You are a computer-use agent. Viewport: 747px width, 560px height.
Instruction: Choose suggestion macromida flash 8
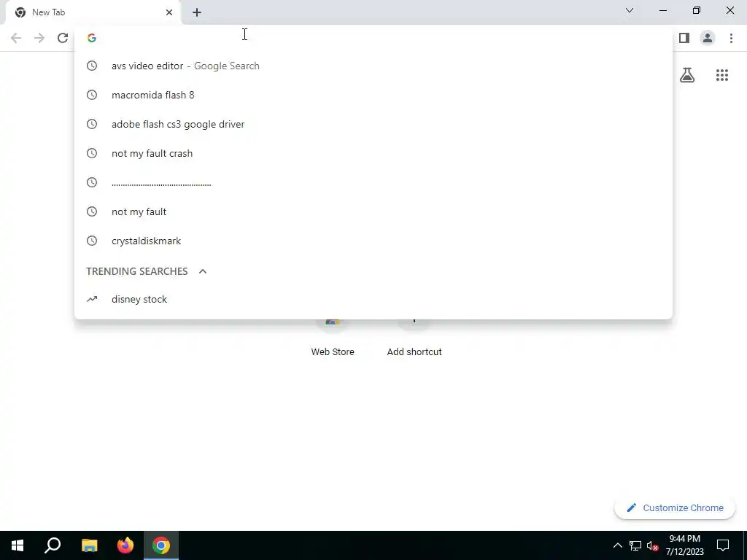click(x=373, y=95)
